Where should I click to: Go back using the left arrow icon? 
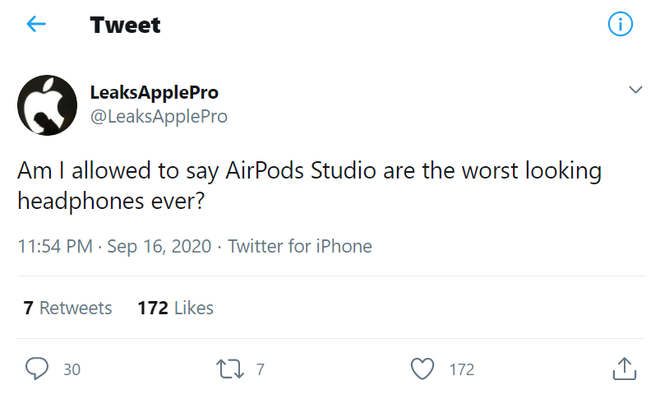pos(36,24)
